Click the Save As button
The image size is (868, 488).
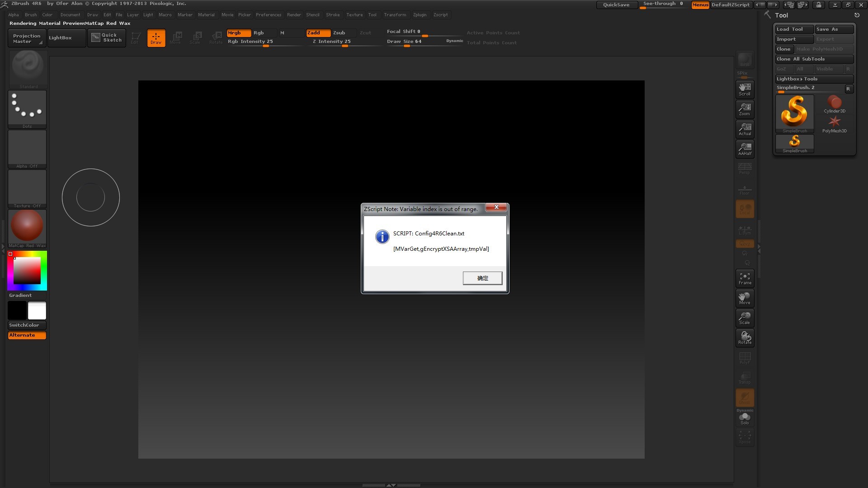click(834, 29)
